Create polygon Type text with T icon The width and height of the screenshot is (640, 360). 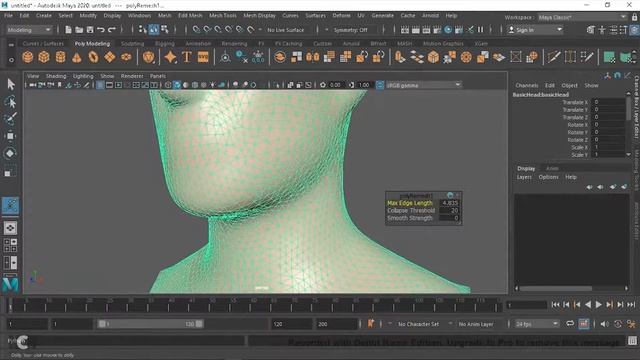(x=187, y=57)
